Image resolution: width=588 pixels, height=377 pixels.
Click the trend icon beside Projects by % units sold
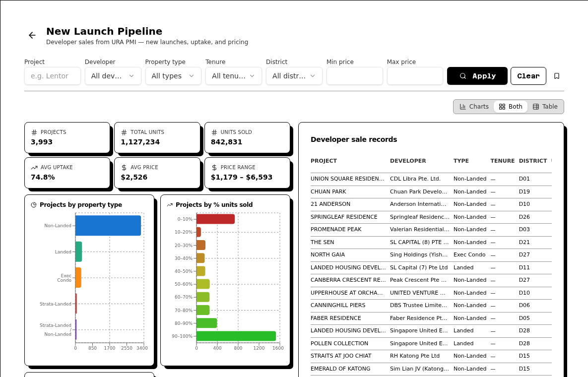click(x=170, y=205)
